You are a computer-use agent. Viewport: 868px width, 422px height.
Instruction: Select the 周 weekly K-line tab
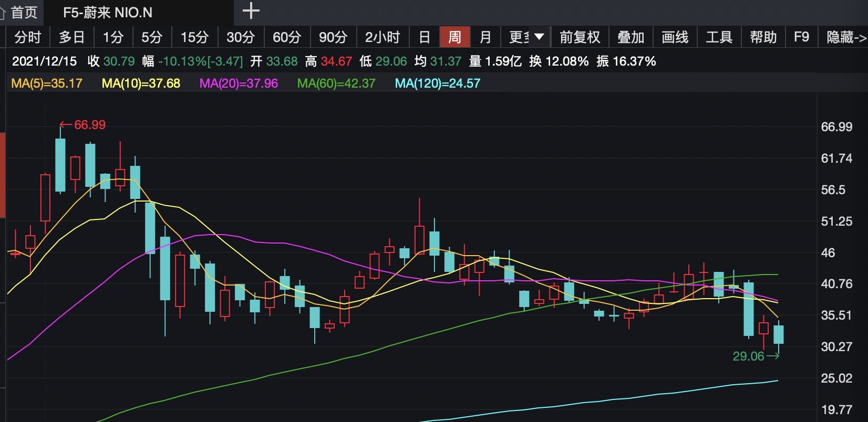(x=454, y=37)
